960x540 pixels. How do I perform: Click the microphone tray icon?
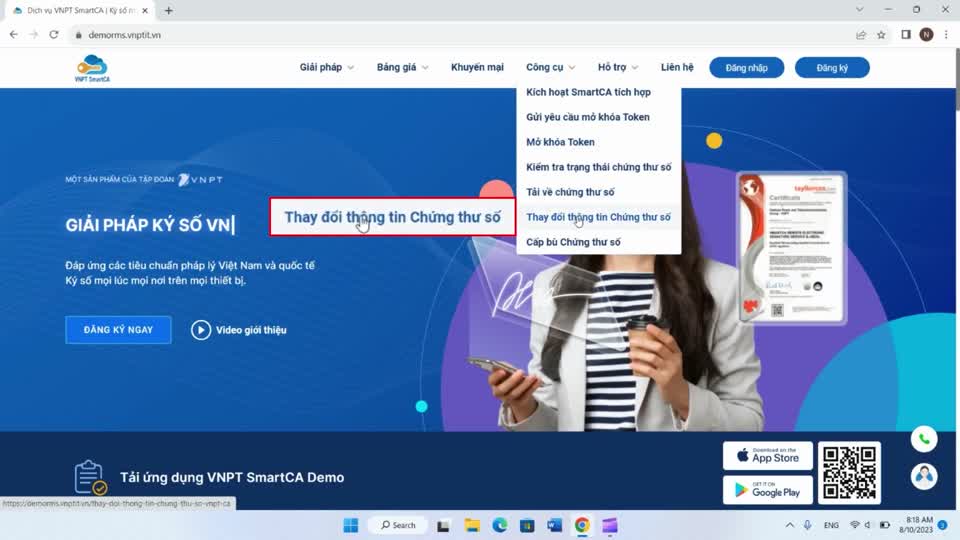coord(808,525)
